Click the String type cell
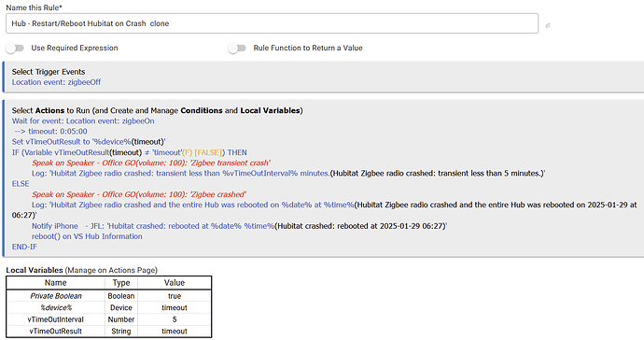This screenshot has width=644, height=340. pyautogui.click(x=121, y=332)
